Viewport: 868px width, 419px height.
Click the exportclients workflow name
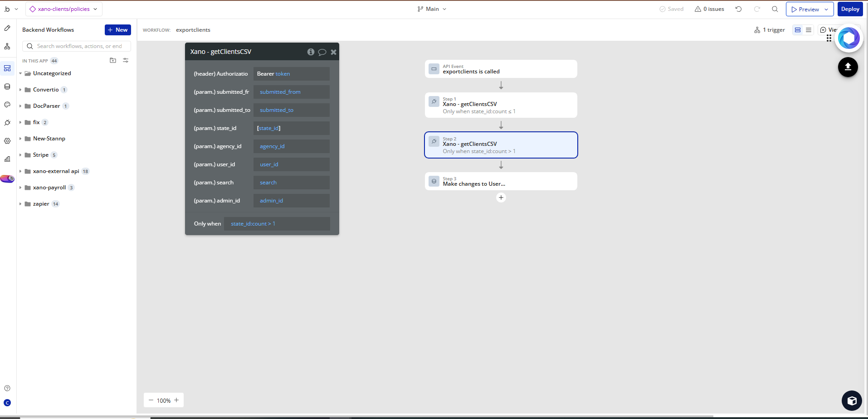193,30
